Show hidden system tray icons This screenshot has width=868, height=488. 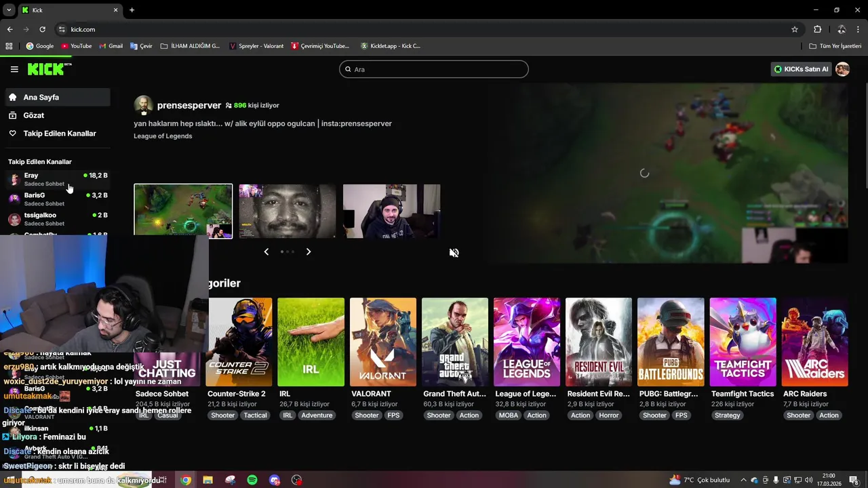coord(743,480)
